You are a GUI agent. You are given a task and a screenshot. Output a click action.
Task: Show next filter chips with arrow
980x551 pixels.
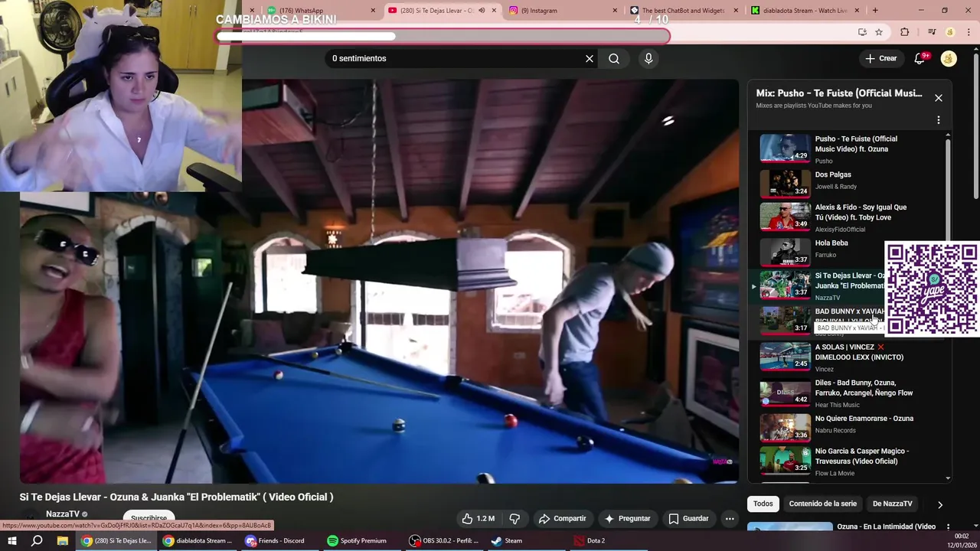pos(939,504)
